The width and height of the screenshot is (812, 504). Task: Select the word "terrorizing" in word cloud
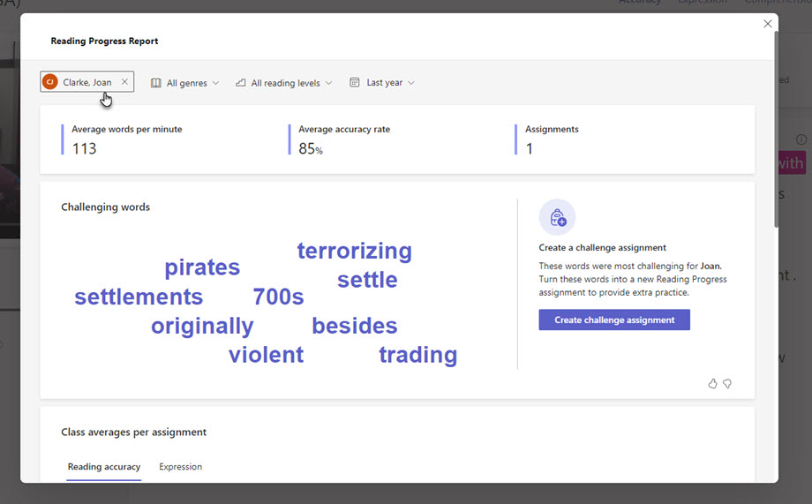pyautogui.click(x=355, y=252)
